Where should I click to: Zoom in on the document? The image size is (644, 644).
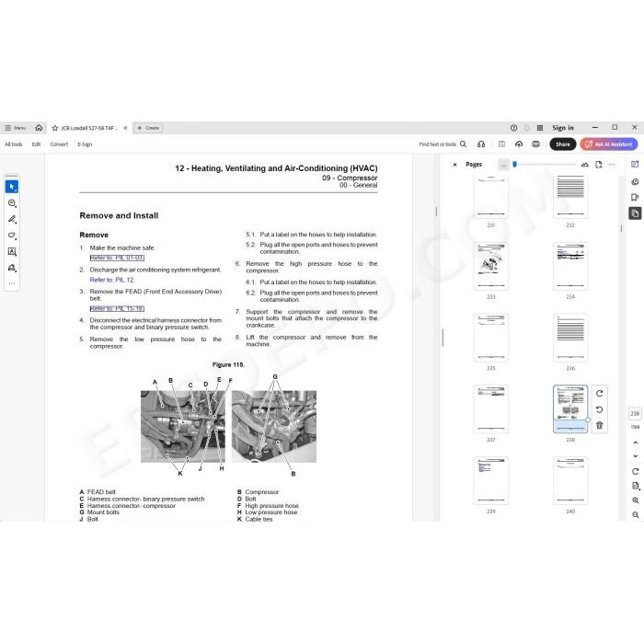coord(636,500)
